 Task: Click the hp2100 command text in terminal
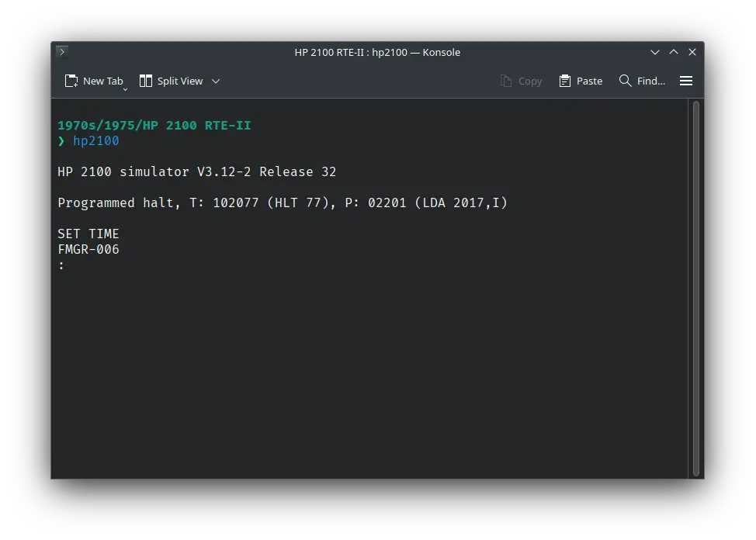tap(96, 140)
